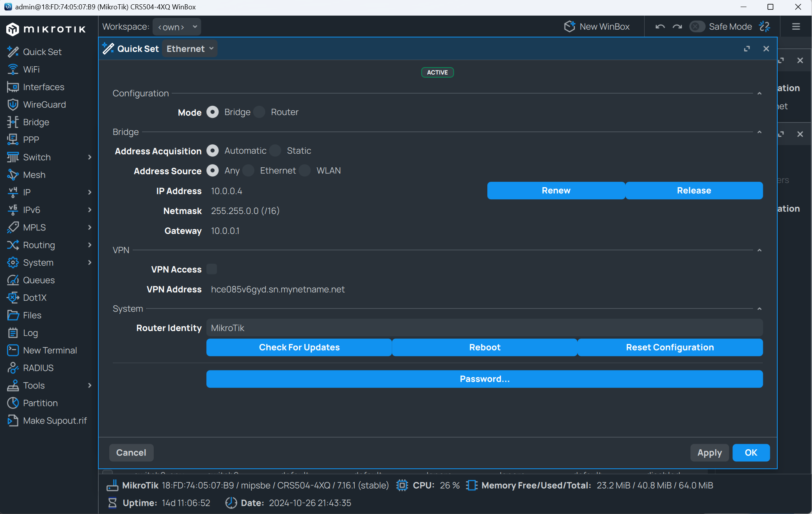
Task: Enable the VPN Access checkbox
Action: [212, 269]
